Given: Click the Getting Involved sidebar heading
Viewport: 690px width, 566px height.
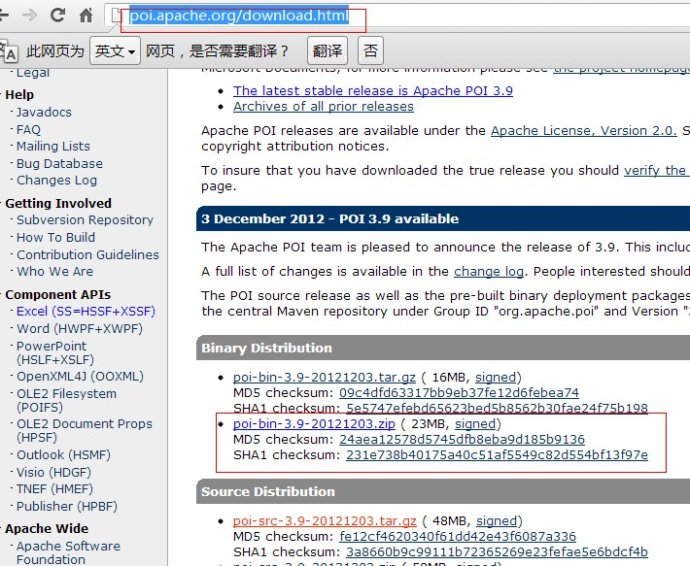Looking at the screenshot, I should click(x=59, y=203).
